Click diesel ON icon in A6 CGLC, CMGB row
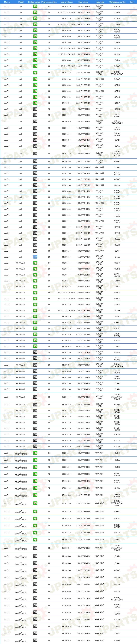Image resolution: width=137 pixels, height=644 pixels. [35, 115]
